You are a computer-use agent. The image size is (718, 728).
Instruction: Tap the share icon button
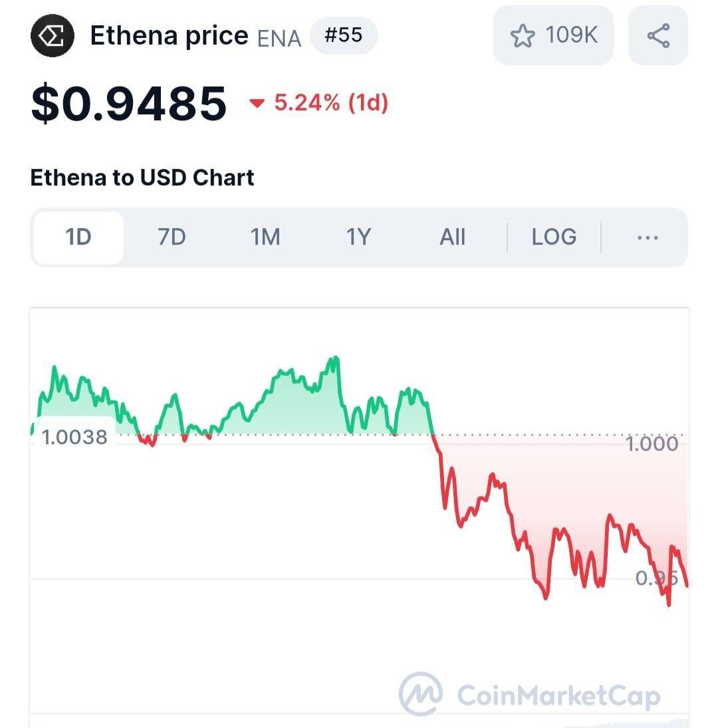point(658,35)
